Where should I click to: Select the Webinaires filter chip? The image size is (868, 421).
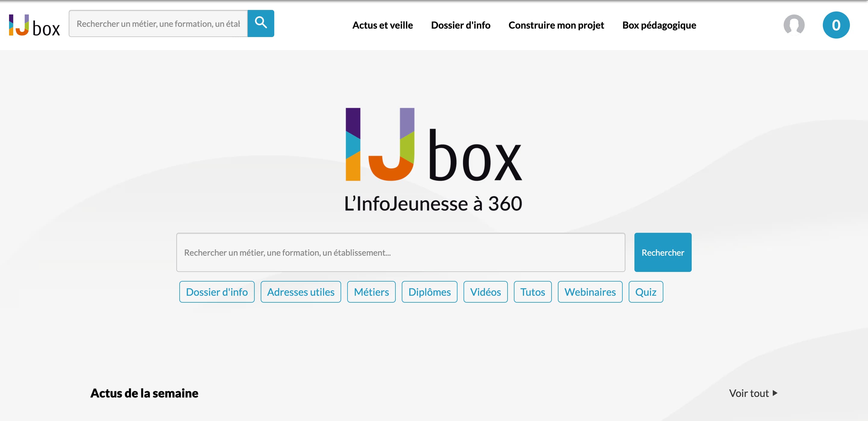tap(590, 292)
